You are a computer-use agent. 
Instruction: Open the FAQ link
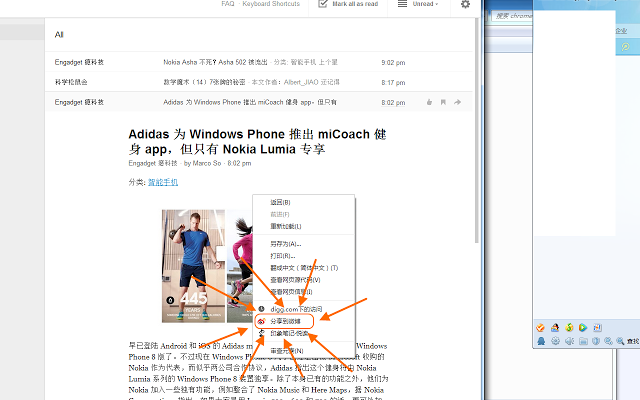pyautogui.click(x=227, y=4)
